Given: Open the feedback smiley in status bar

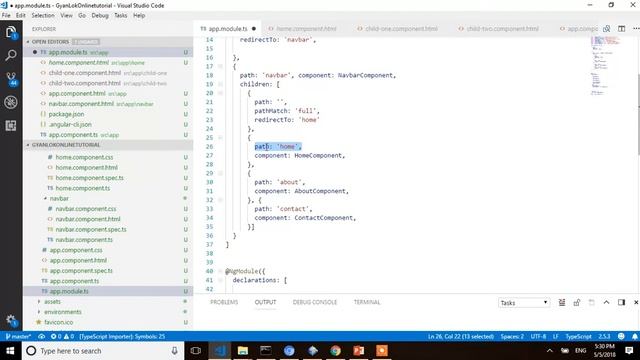Looking at the screenshot, I should click(621, 336).
